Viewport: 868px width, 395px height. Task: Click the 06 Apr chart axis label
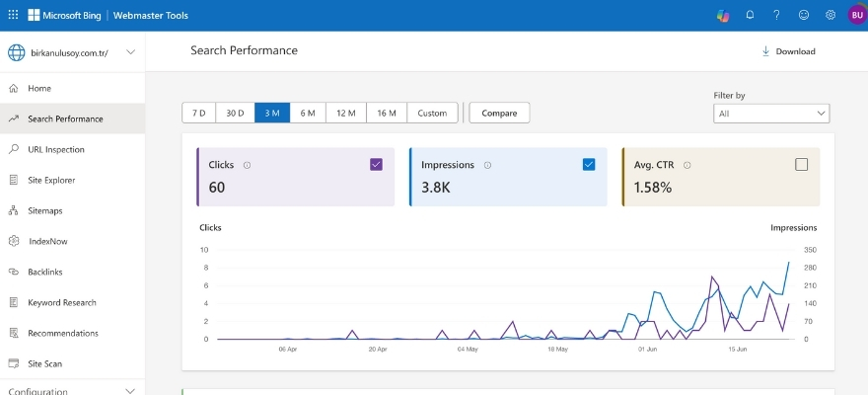tap(288, 350)
